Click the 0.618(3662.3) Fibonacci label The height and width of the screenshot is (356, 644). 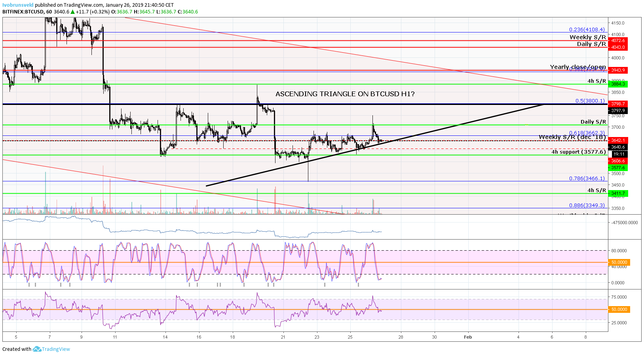point(587,133)
